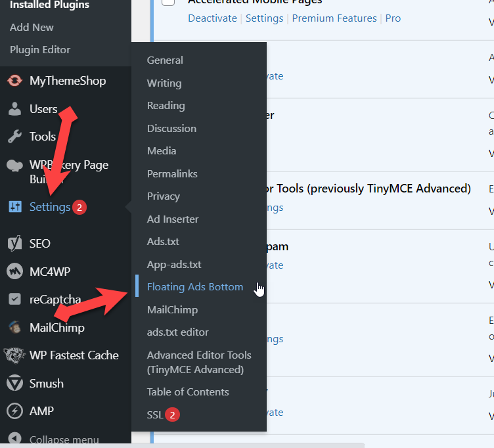Viewport: 494px width, 448px height.
Task: Go to Plugin Editor in the sidebar
Action: pyautogui.click(x=40, y=50)
